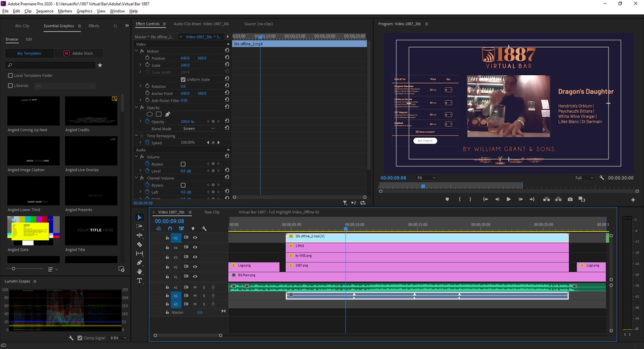644x349 pixels.
Task: Open the Blend Mode Screen dropdown
Action: 199,128
